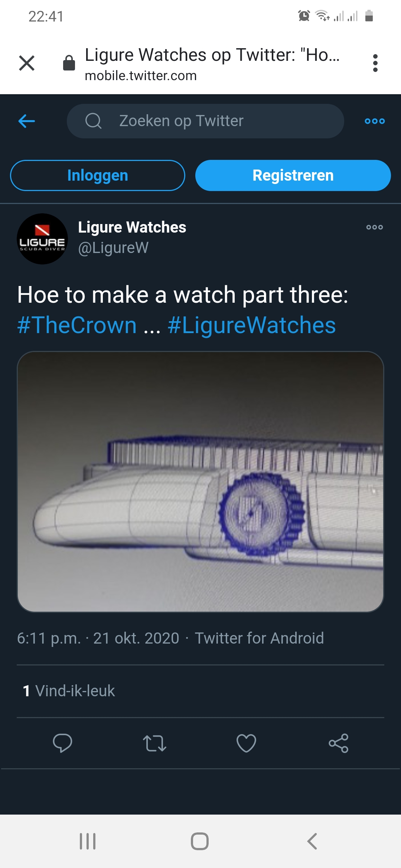Go back using the blue arrow
The width and height of the screenshot is (401, 868).
pyautogui.click(x=27, y=121)
